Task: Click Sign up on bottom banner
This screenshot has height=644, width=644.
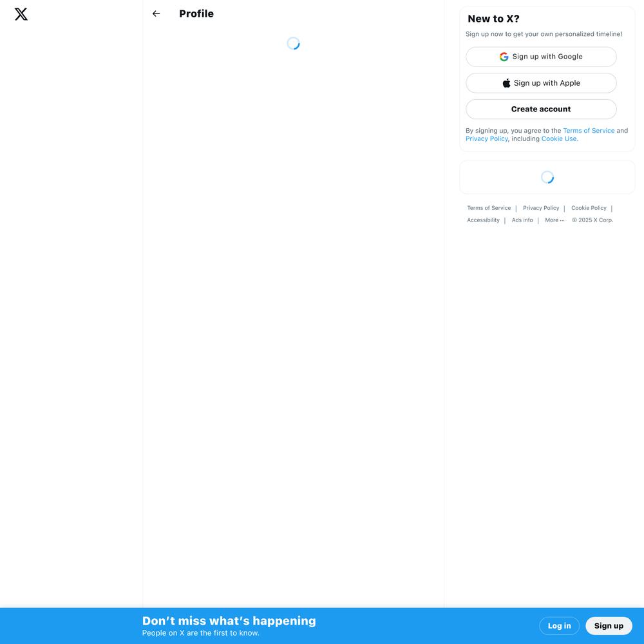Action: click(609, 625)
